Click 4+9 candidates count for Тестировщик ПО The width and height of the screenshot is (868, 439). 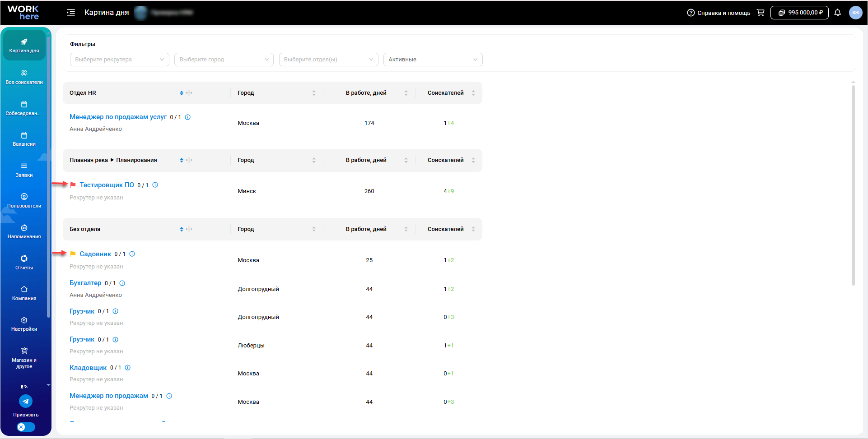[448, 191]
